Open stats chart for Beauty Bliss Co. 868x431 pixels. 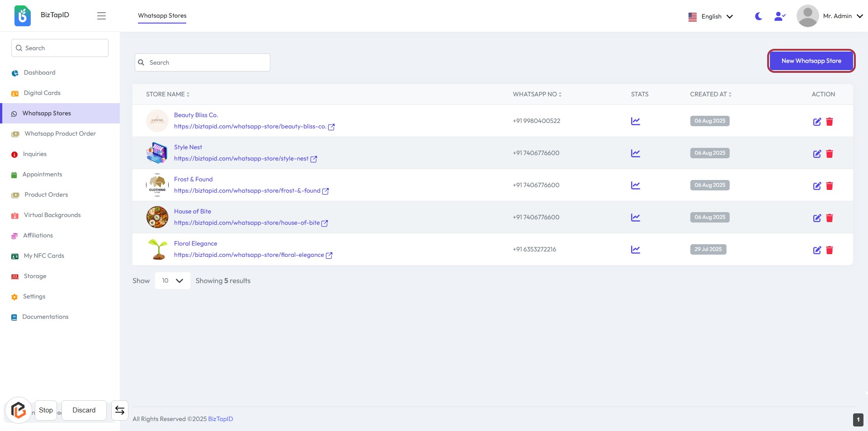coord(635,121)
